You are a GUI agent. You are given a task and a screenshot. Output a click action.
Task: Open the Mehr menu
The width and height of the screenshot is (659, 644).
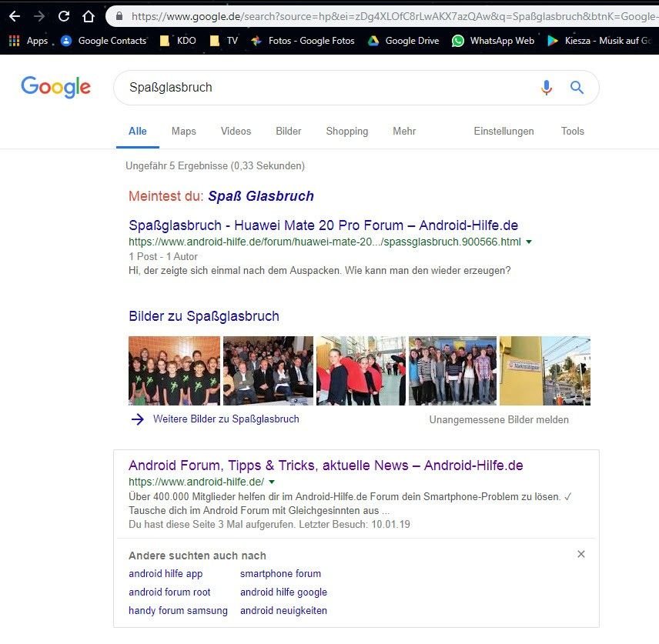click(404, 131)
